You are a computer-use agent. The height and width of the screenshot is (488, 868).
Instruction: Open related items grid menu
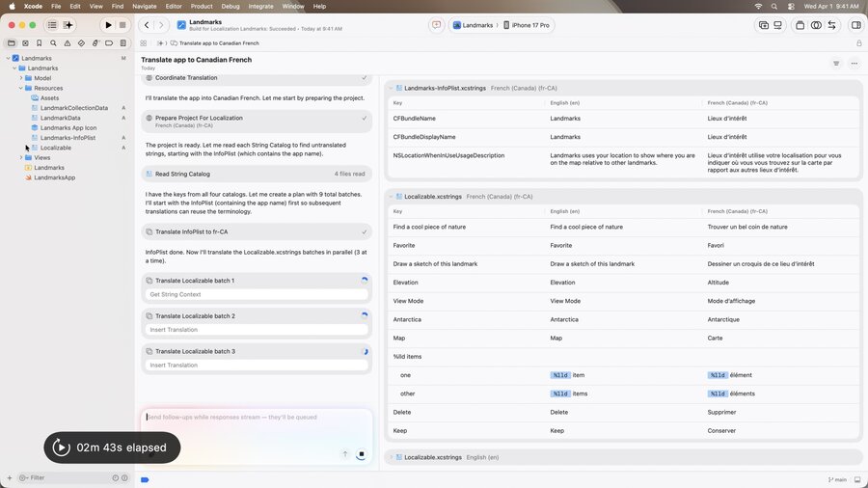(x=144, y=43)
